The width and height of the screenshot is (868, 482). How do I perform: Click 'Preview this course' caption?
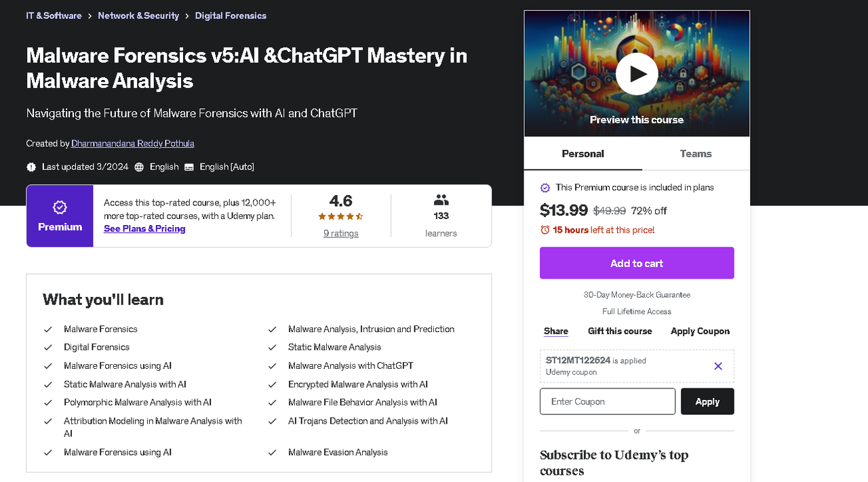tap(637, 120)
